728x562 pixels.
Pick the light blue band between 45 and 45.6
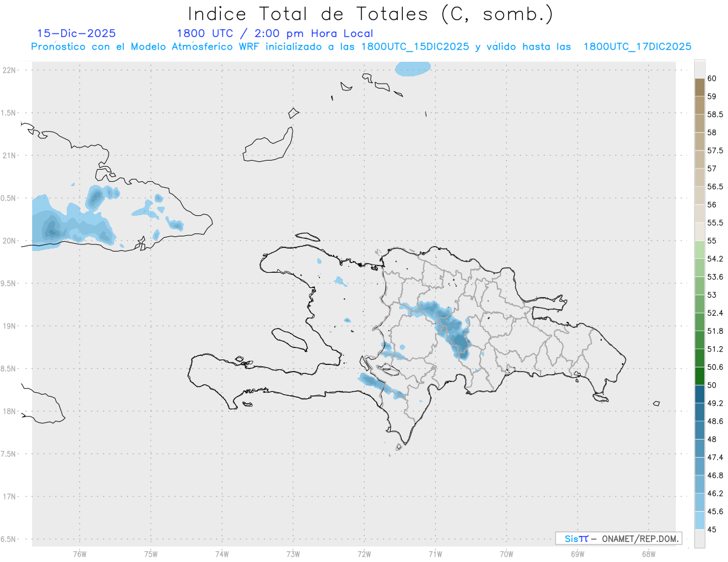[x=699, y=521]
